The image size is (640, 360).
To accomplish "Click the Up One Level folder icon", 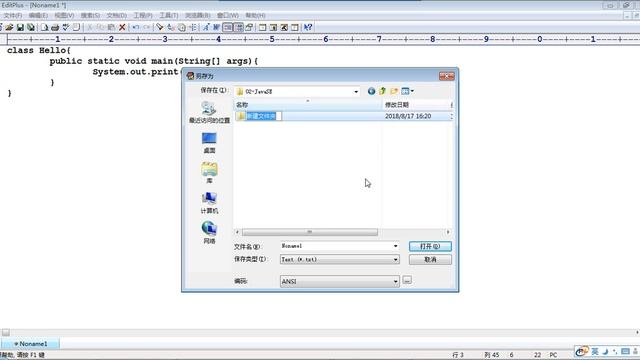I will 382,91.
